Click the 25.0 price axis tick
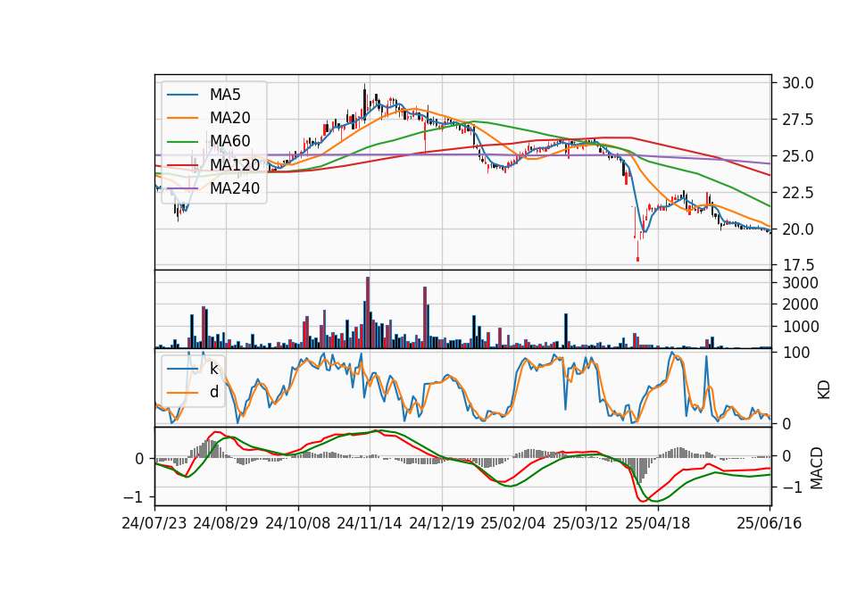Screen dimensions: 857x616 point(798,156)
